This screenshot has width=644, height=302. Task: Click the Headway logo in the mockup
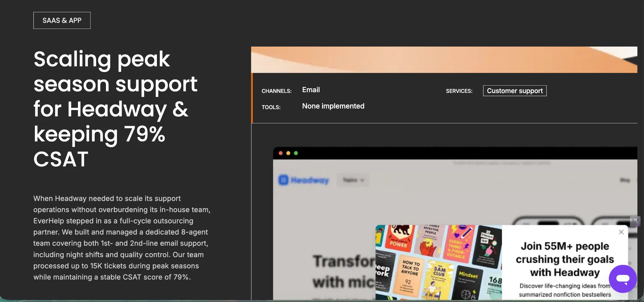click(x=304, y=180)
